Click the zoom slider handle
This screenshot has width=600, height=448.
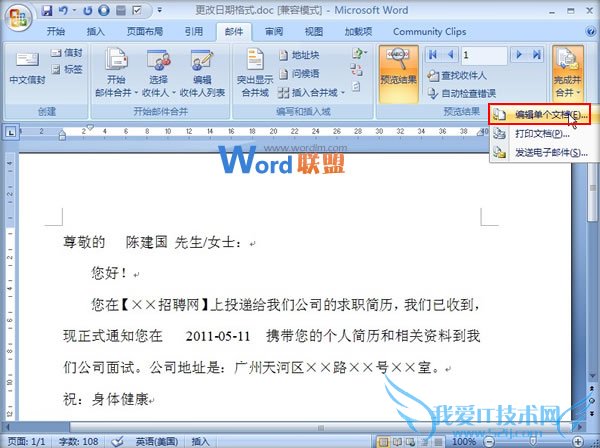coord(534,442)
